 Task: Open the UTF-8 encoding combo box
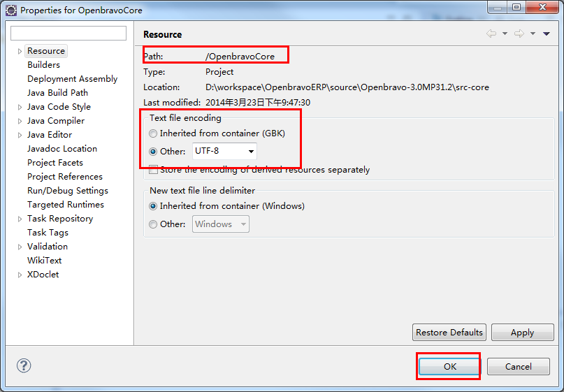coord(224,151)
